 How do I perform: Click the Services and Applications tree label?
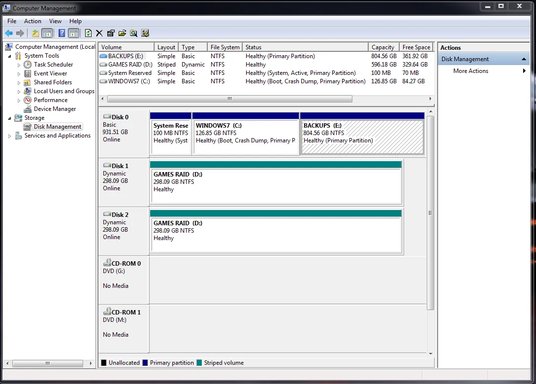pyautogui.click(x=57, y=135)
